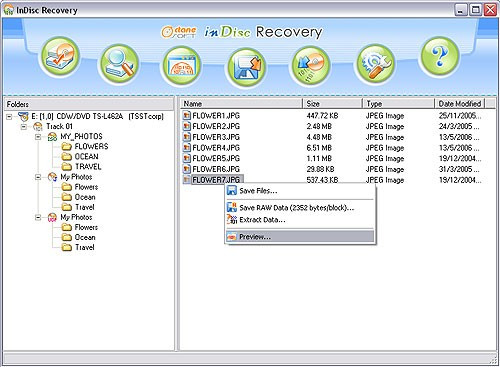The height and width of the screenshot is (367, 500).
Task: Click the InDisc Recovery title bar icon
Action: coord(9,10)
